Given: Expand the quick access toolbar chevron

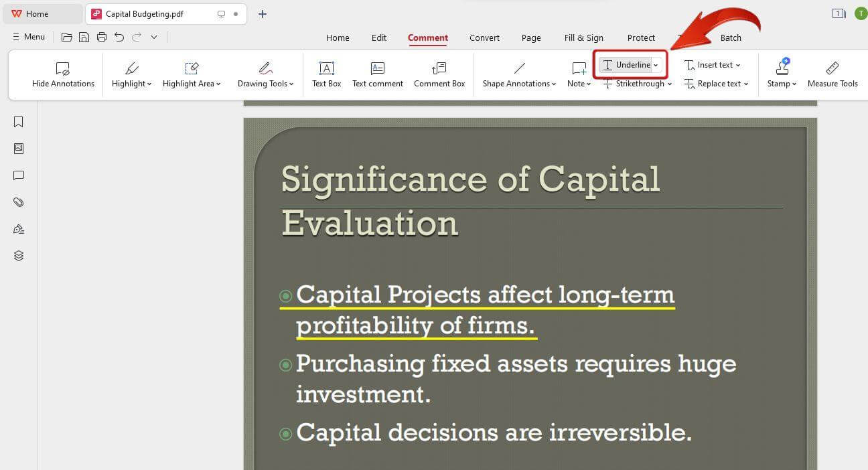Looking at the screenshot, I should tap(154, 37).
